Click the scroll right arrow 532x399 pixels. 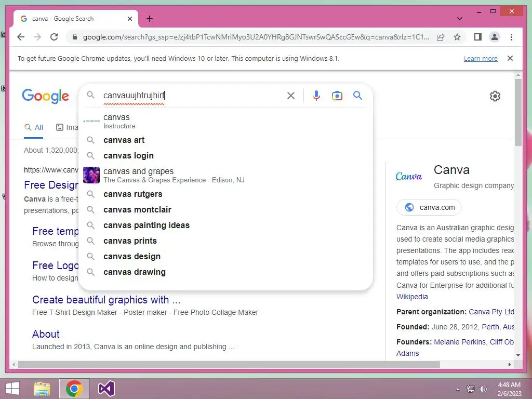(x=509, y=364)
